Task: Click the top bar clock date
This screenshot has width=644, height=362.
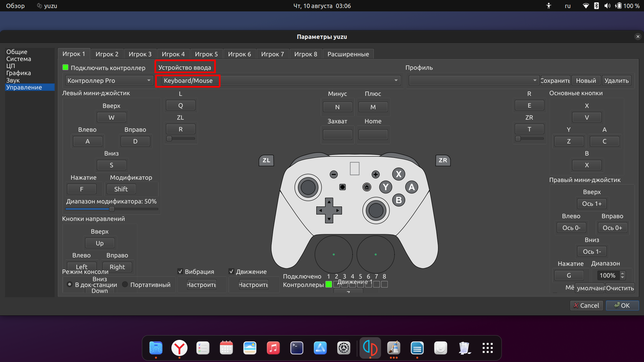Action: [x=322, y=6]
